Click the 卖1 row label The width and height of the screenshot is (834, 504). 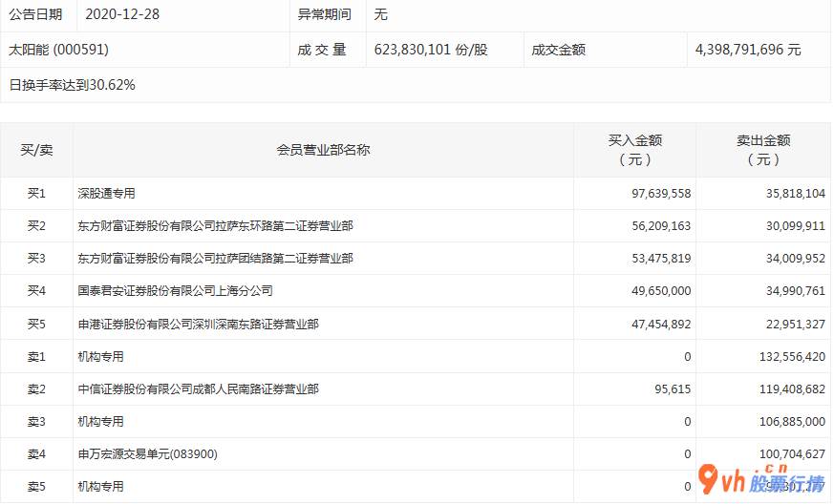point(36,356)
